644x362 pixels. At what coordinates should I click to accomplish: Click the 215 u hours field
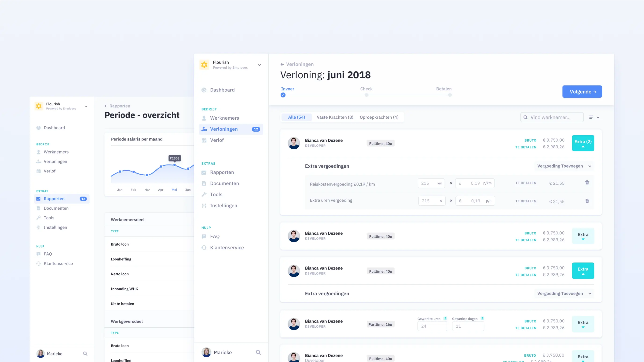click(432, 201)
